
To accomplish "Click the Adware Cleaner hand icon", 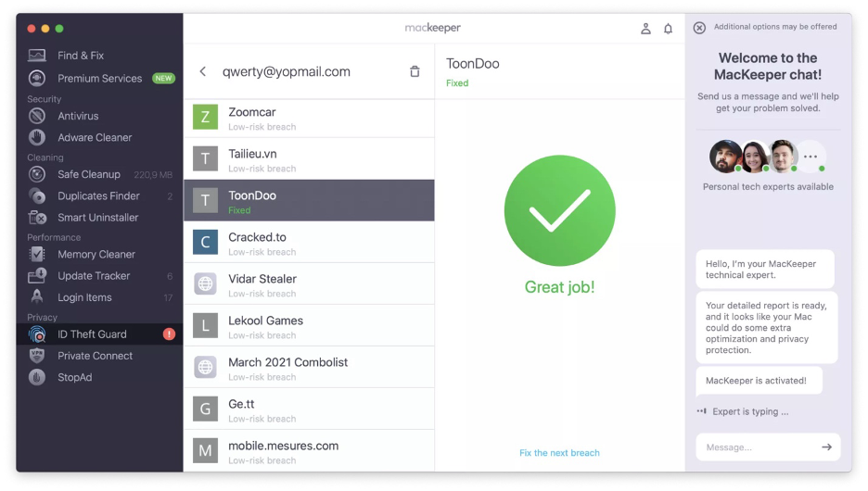I will 37,137.
